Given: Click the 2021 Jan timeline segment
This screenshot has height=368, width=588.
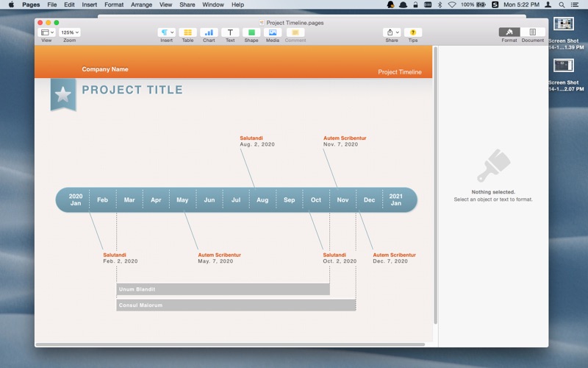Looking at the screenshot, I should [396, 199].
